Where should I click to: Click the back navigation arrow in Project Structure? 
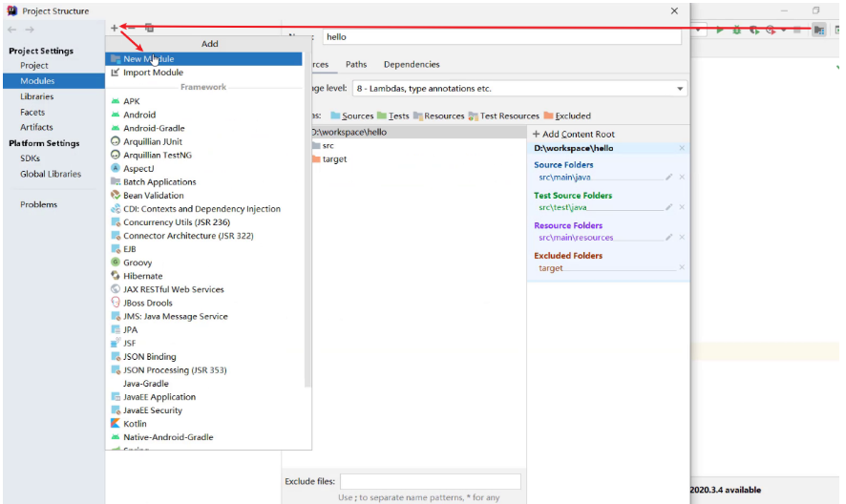(12, 30)
